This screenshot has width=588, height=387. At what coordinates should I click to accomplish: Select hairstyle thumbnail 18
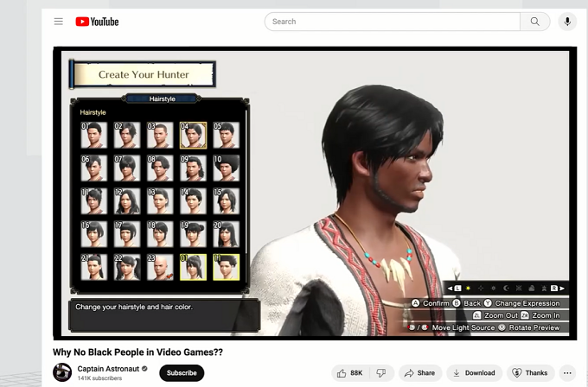coord(160,234)
